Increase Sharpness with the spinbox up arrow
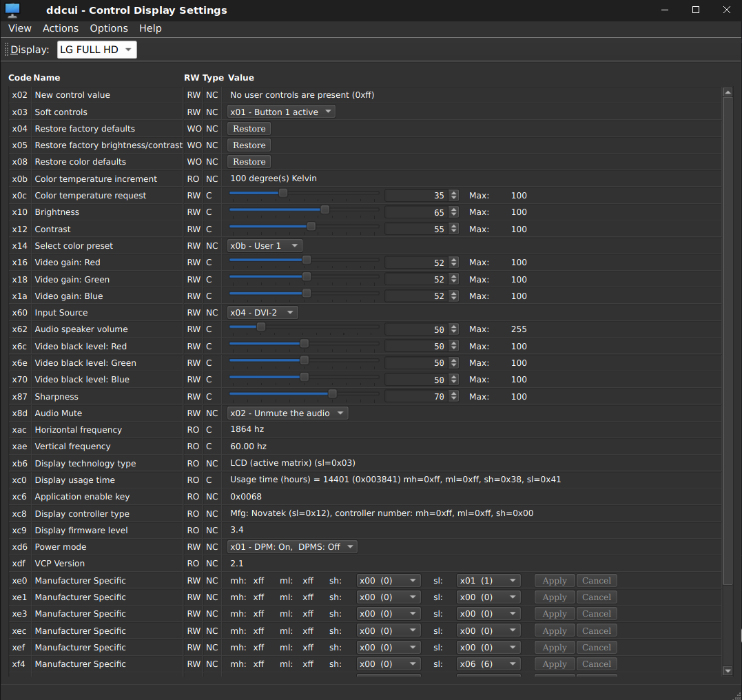Image resolution: width=742 pixels, height=700 pixels. [x=454, y=394]
